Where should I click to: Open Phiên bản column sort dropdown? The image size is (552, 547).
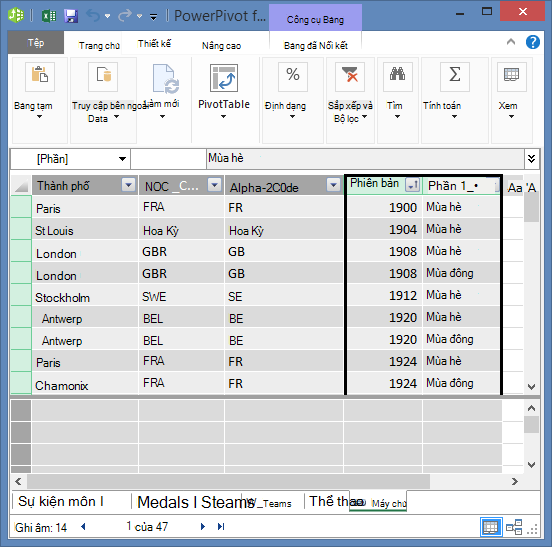[x=412, y=184]
